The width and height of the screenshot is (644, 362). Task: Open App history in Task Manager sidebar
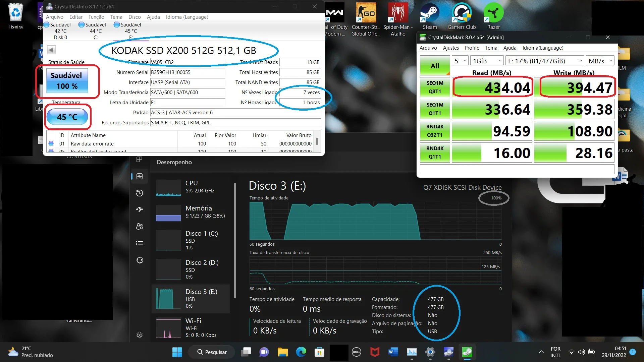[140, 193]
